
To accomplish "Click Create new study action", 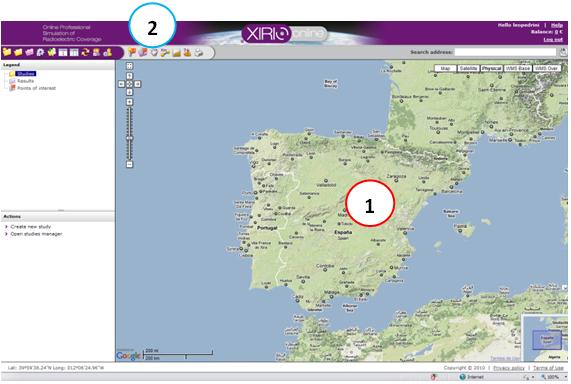I will [31, 227].
